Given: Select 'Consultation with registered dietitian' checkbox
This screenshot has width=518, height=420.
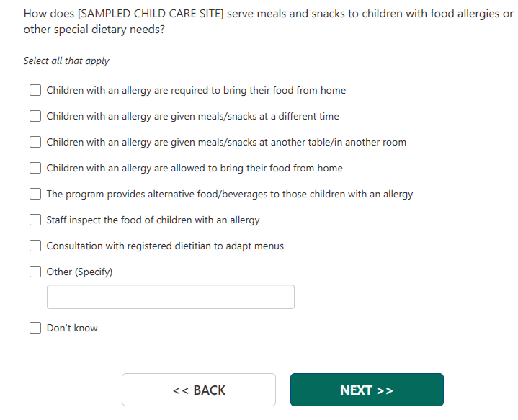Looking at the screenshot, I should (x=35, y=246).
